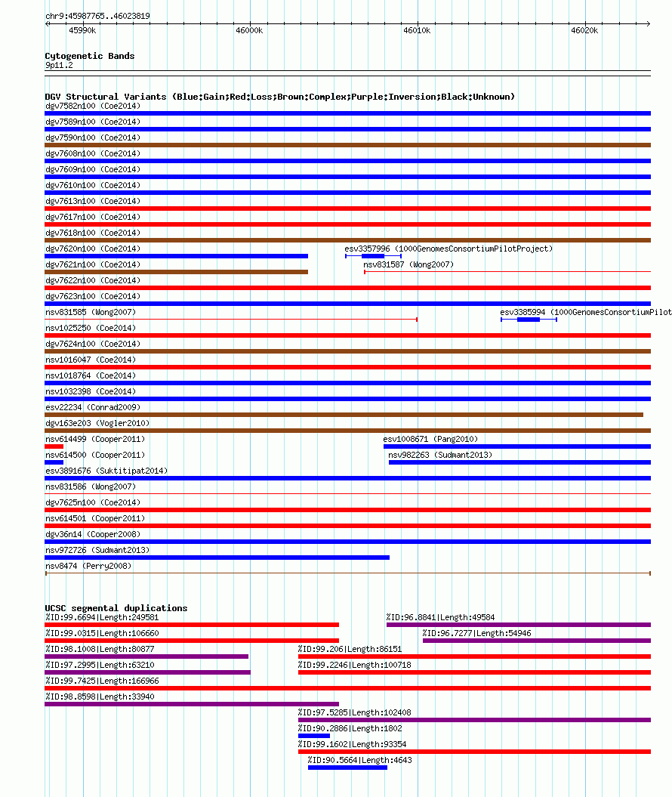
Task: Click the nsv1018764 (Coe2014) label
Action: 91,375
